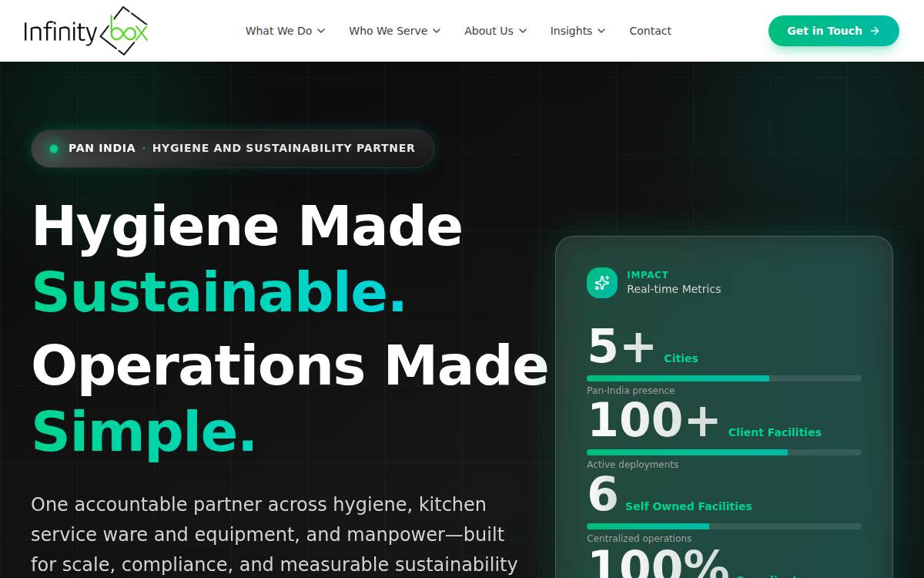Click the arrow icon in Get in Touch

click(x=875, y=31)
